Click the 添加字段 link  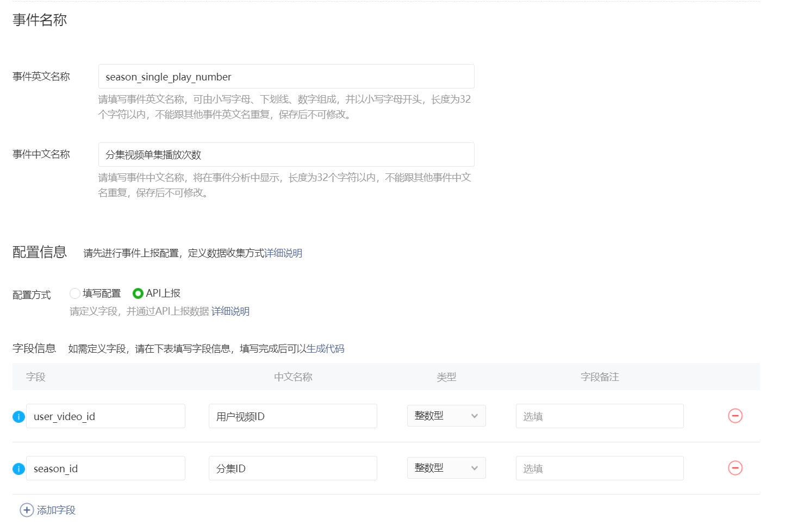coord(57,510)
